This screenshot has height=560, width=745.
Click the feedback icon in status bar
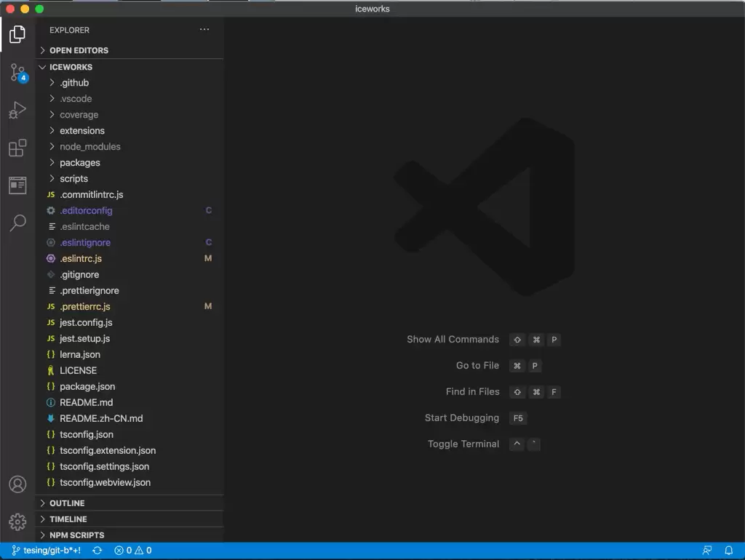click(x=707, y=551)
